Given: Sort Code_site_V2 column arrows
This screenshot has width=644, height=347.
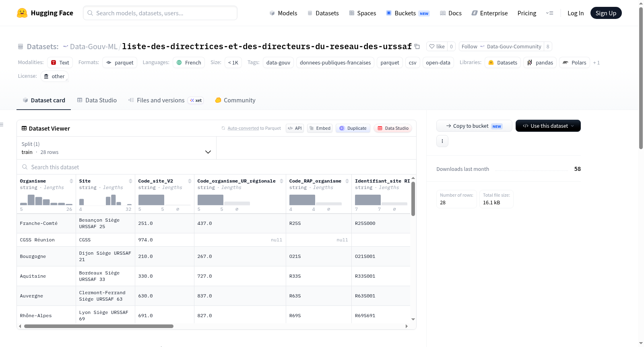Looking at the screenshot, I should tap(190, 181).
